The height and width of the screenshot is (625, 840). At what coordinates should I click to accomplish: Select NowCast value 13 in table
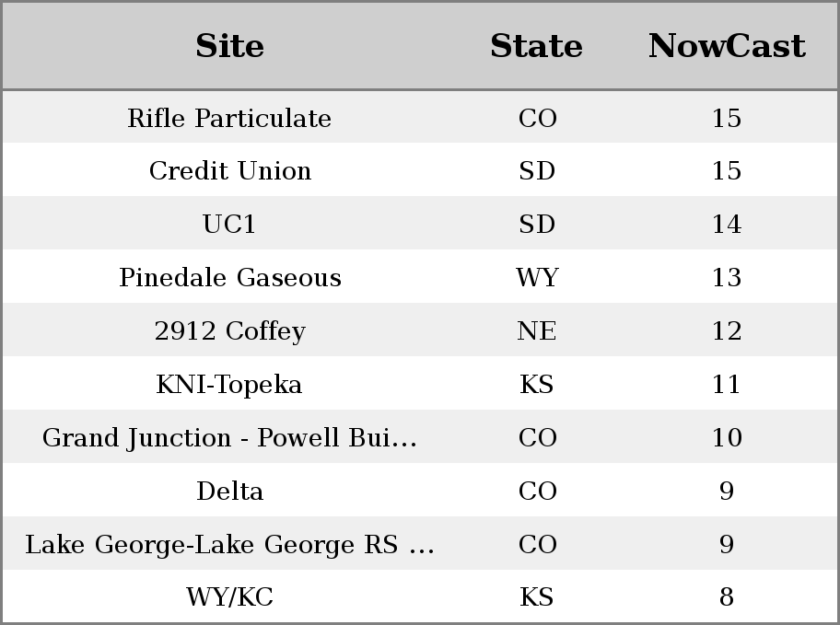pos(727,277)
